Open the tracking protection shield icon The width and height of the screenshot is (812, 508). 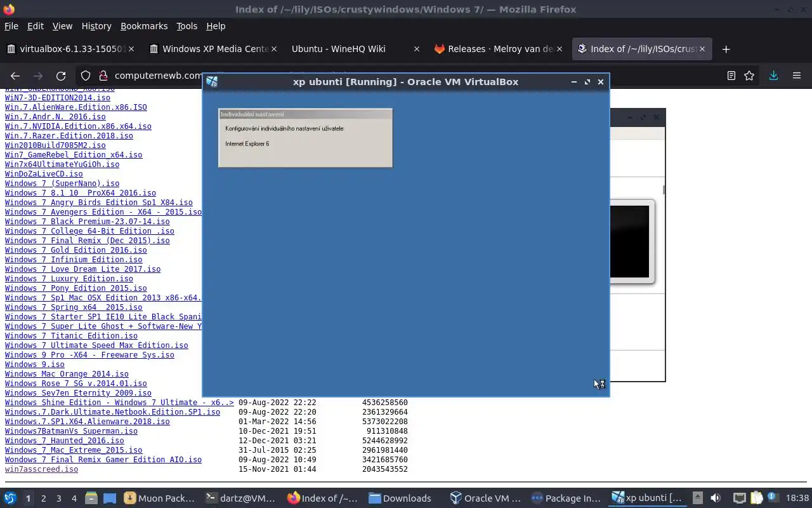86,76
